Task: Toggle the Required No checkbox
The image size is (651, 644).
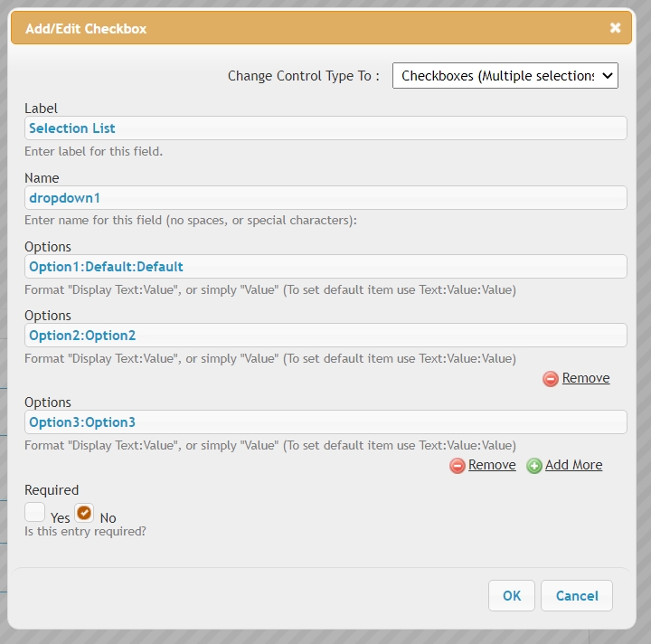Action: 84,513
